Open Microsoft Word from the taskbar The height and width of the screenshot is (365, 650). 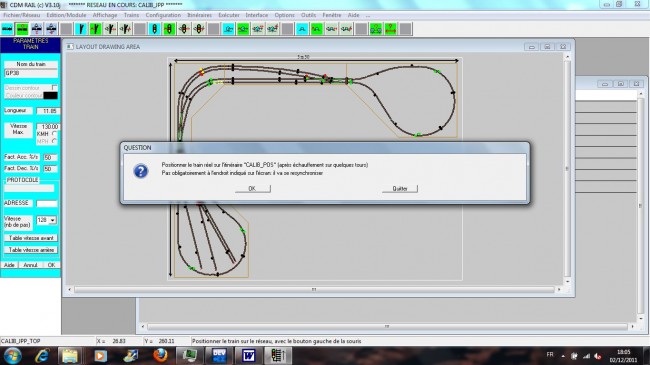click(248, 355)
